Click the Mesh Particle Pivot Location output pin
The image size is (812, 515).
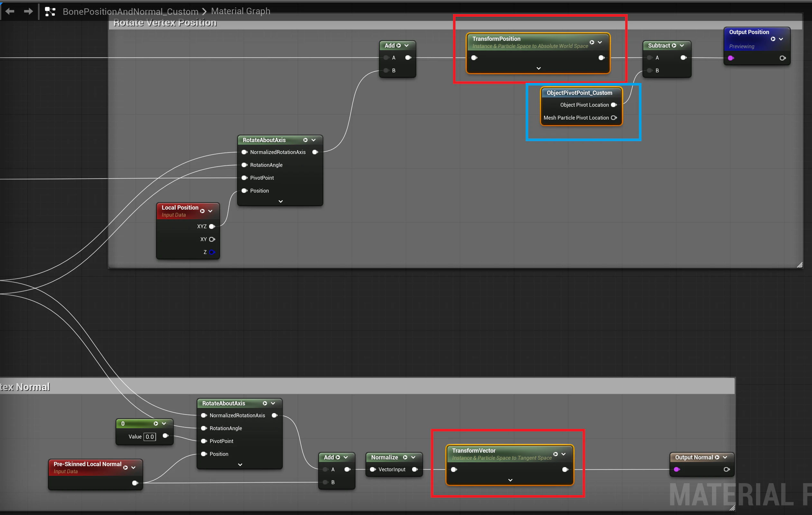pos(614,118)
